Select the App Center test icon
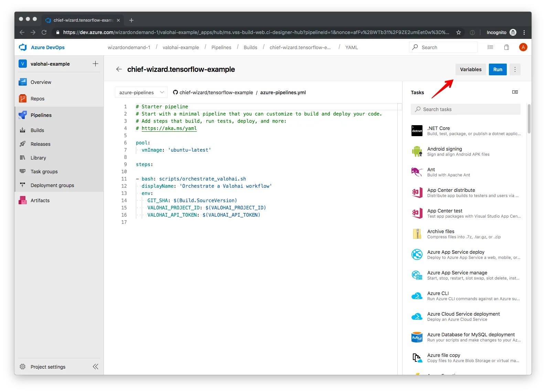The height and width of the screenshot is (392, 546). point(417,214)
